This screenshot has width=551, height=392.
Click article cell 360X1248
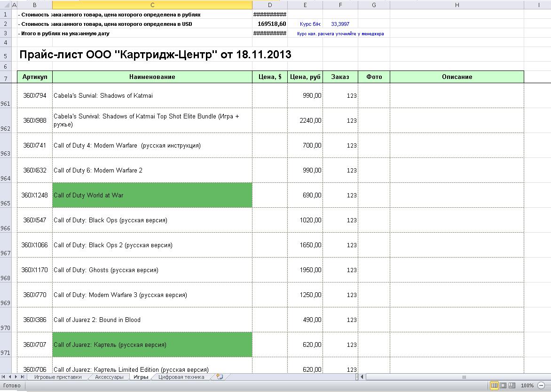(34, 196)
